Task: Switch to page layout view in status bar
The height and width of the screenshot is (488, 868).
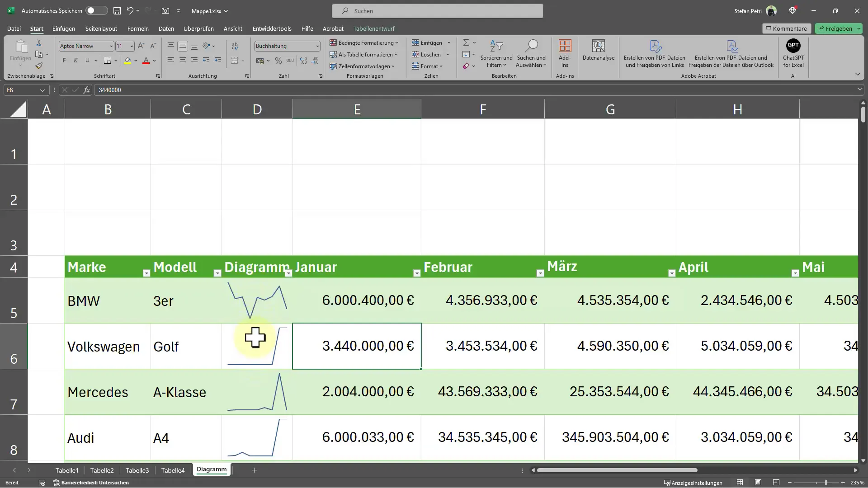Action: point(758,483)
